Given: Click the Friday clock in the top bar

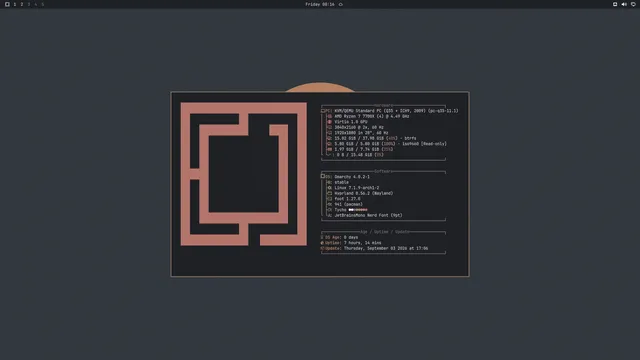Looking at the screenshot, I should 320,4.
